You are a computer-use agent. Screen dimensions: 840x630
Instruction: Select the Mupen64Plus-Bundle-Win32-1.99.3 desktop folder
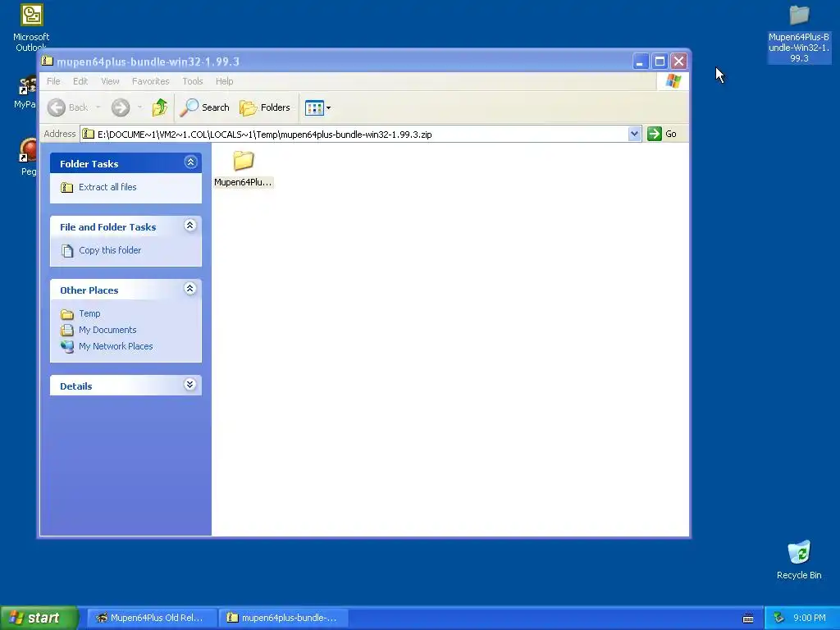pos(799,33)
